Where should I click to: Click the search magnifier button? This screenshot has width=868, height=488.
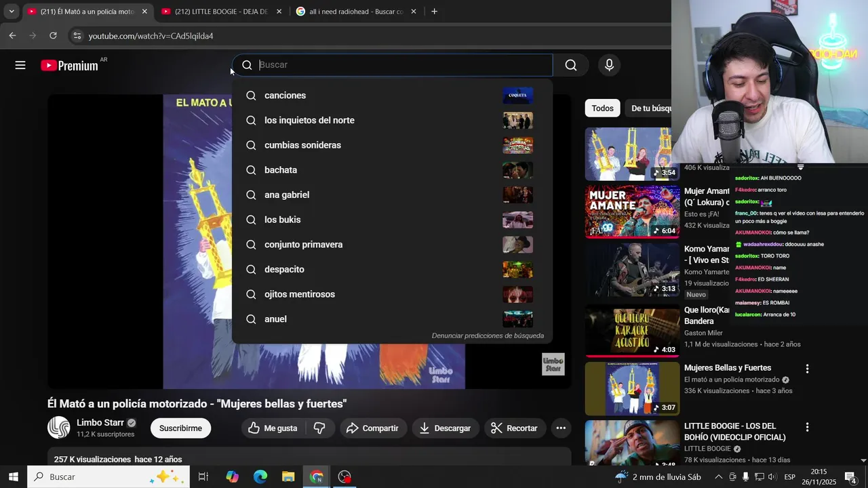[x=571, y=65]
